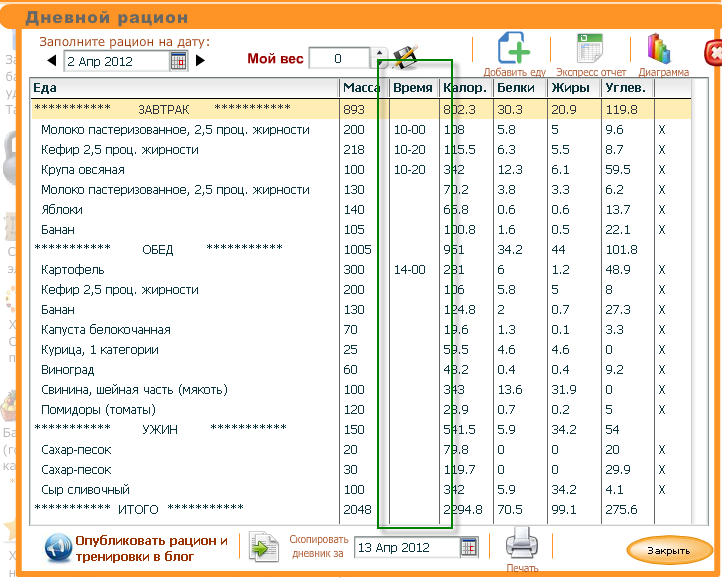This screenshot has width=722, height=578.
Task: Click the weight scale icon near Мой вес
Action: coord(404,58)
